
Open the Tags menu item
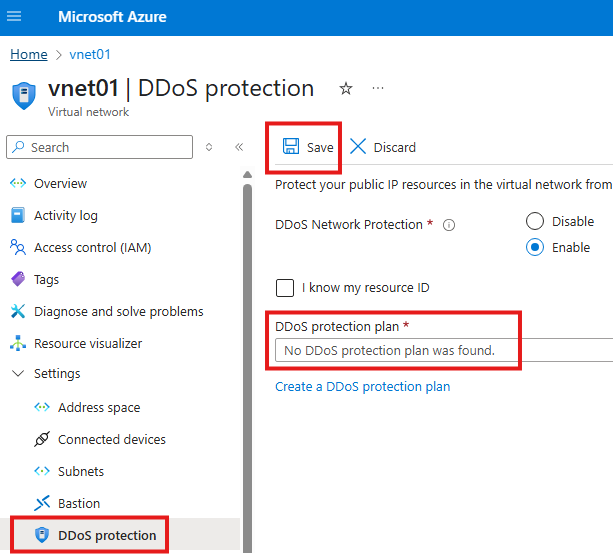coord(47,280)
